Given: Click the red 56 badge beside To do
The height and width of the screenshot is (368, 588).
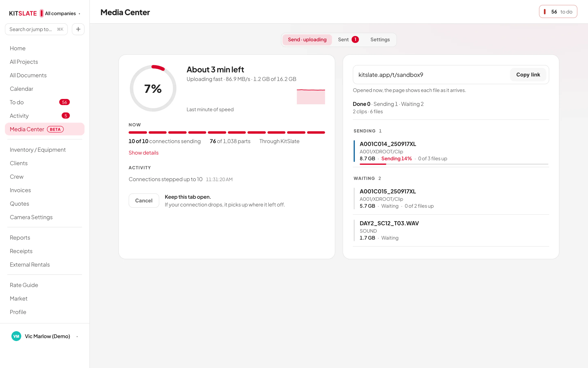Looking at the screenshot, I should coord(64,102).
